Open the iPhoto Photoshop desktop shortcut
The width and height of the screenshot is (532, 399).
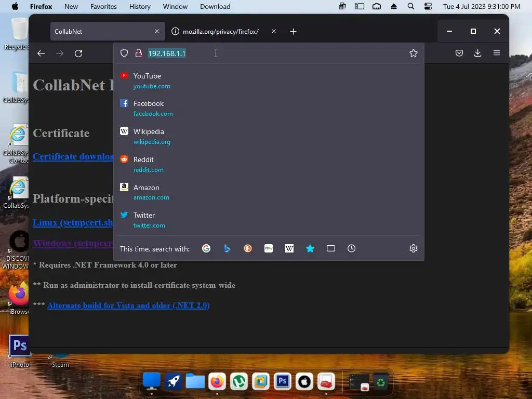(20, 351)
